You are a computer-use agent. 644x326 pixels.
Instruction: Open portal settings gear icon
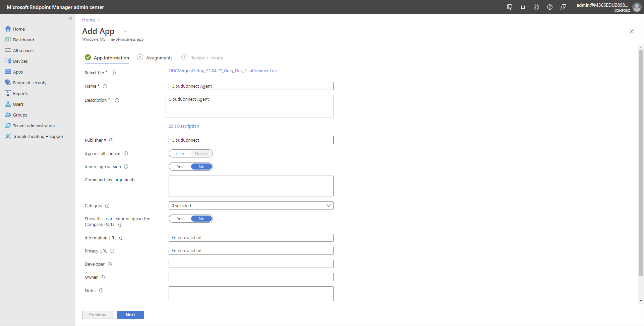(536, 7)
